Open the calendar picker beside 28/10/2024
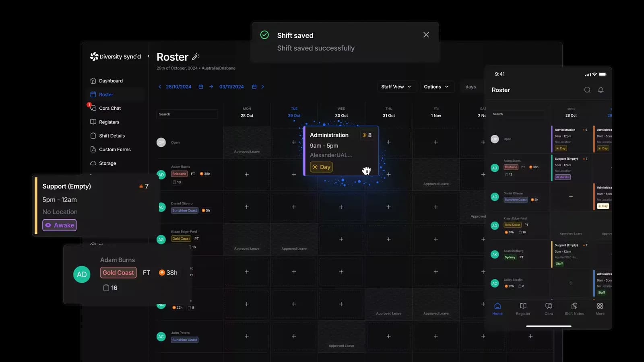 tap(201, 86)
